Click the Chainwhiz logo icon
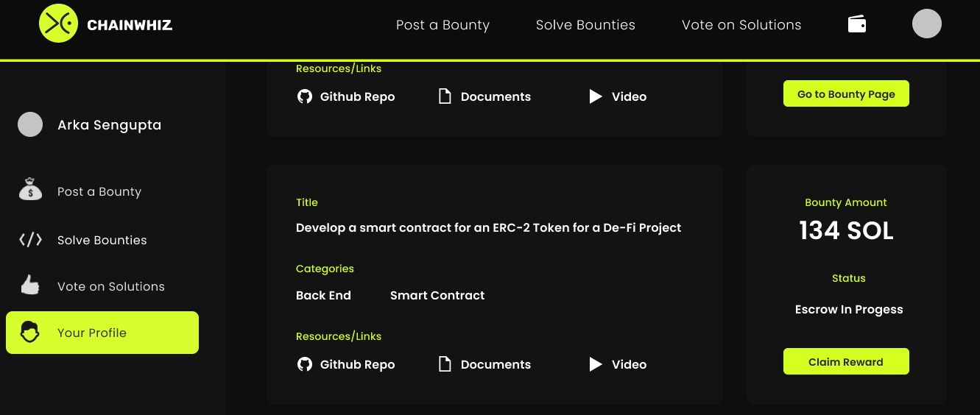 [x=59, y=24]
